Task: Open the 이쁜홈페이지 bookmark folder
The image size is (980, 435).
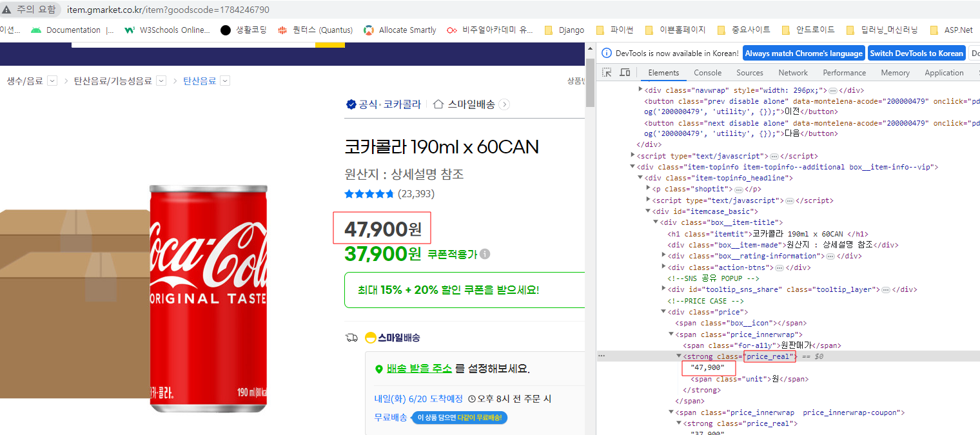Action: click(676, 30)
